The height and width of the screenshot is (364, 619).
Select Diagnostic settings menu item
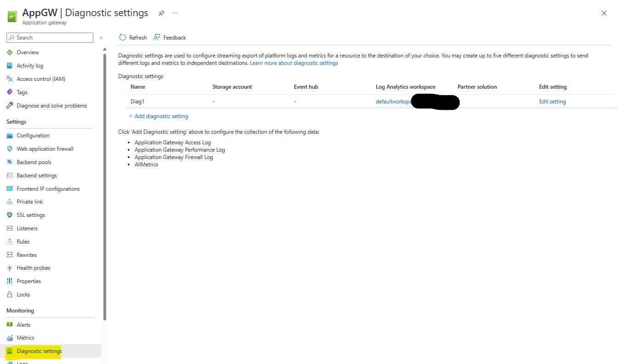[x=39, y=351]
